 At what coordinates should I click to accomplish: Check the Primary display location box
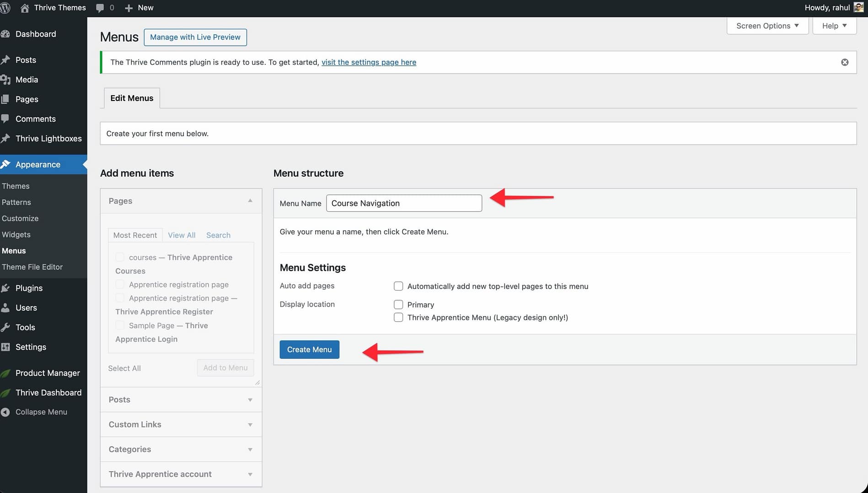point(398,304)
